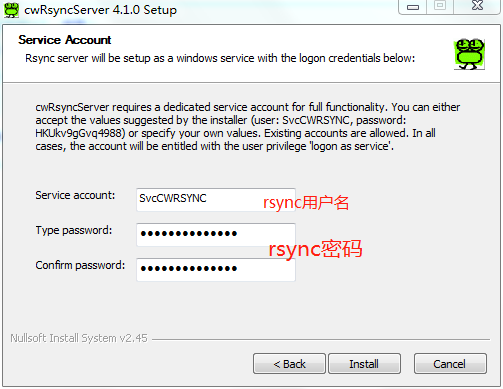Click the disabled maximize window button
The height and width of the screenshot is (389, 503).
440,6
